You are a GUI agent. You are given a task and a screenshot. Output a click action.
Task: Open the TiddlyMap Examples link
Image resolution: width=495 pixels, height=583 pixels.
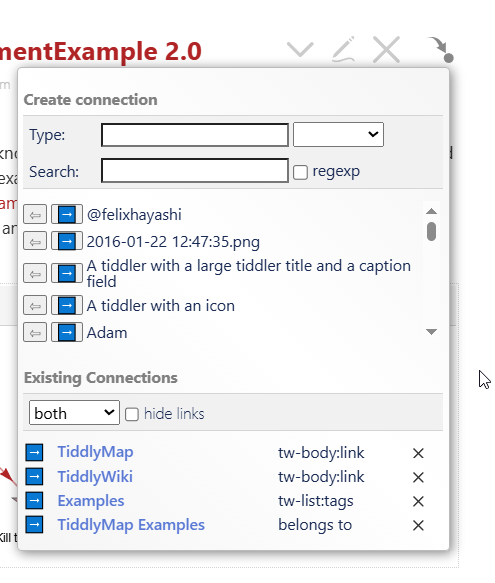point(131,525)
